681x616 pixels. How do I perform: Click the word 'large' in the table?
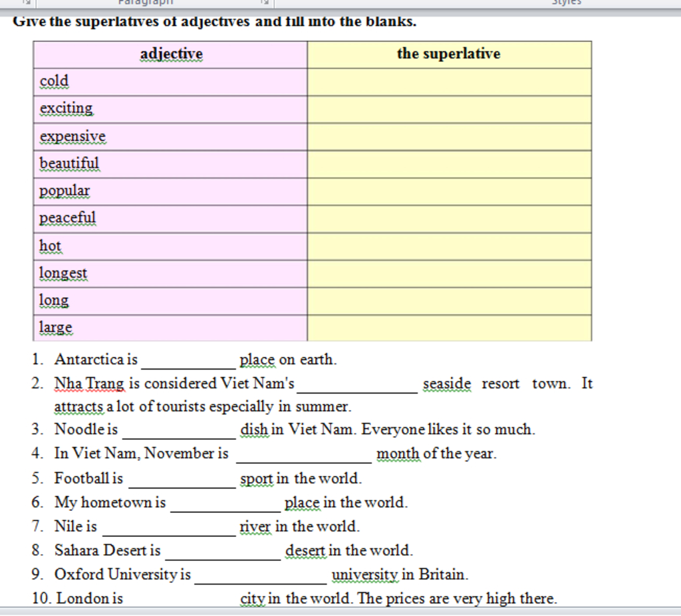point(56,327)
